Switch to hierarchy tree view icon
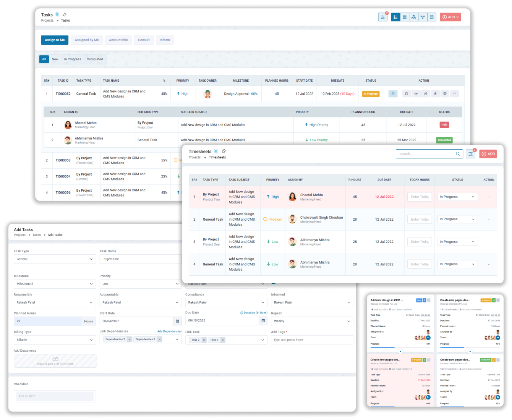Screen dimensions: 512x420 [x=413, y=17]
